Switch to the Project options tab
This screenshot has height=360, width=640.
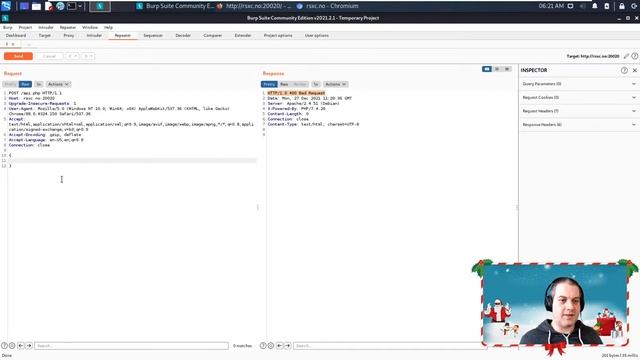[x=278, y=36]
